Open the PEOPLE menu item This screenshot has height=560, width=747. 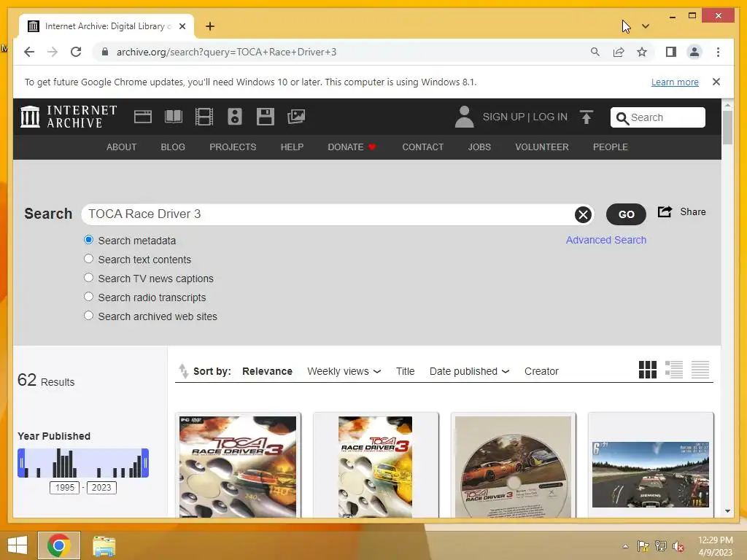coord(611,147)
